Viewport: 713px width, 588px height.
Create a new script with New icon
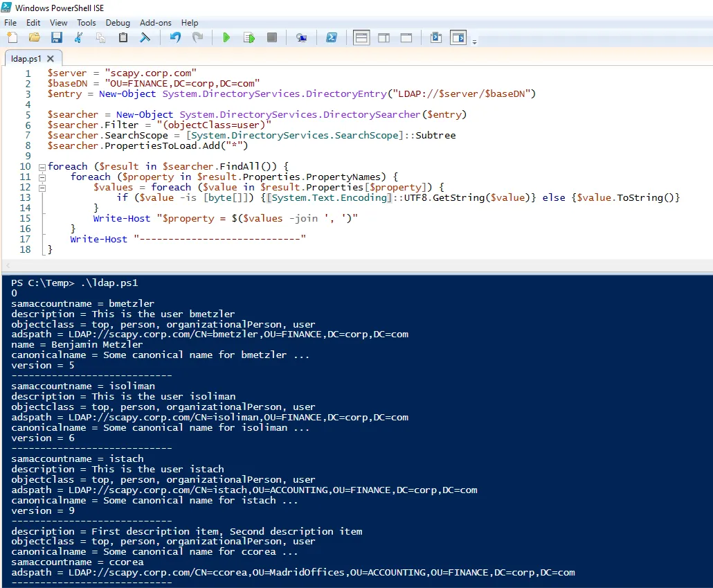click(12, 37)
